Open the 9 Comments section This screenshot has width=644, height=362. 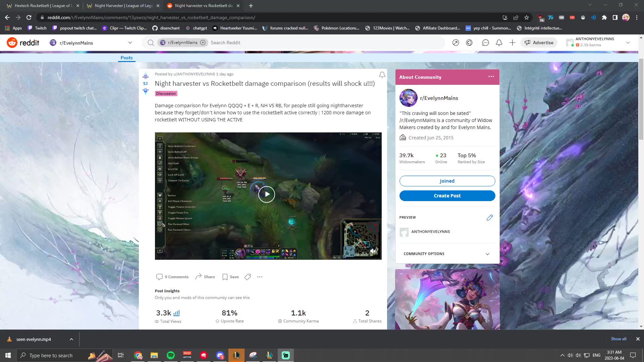coord(172,277)
